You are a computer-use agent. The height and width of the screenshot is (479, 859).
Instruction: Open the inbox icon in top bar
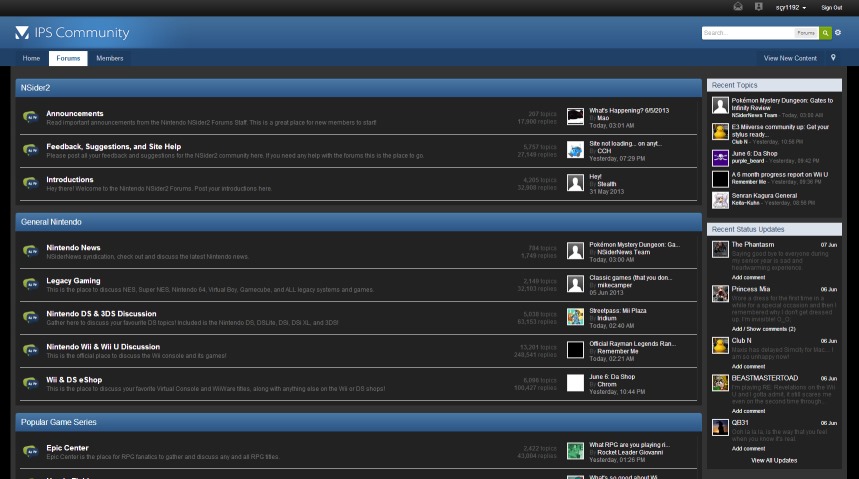(738, 7)
